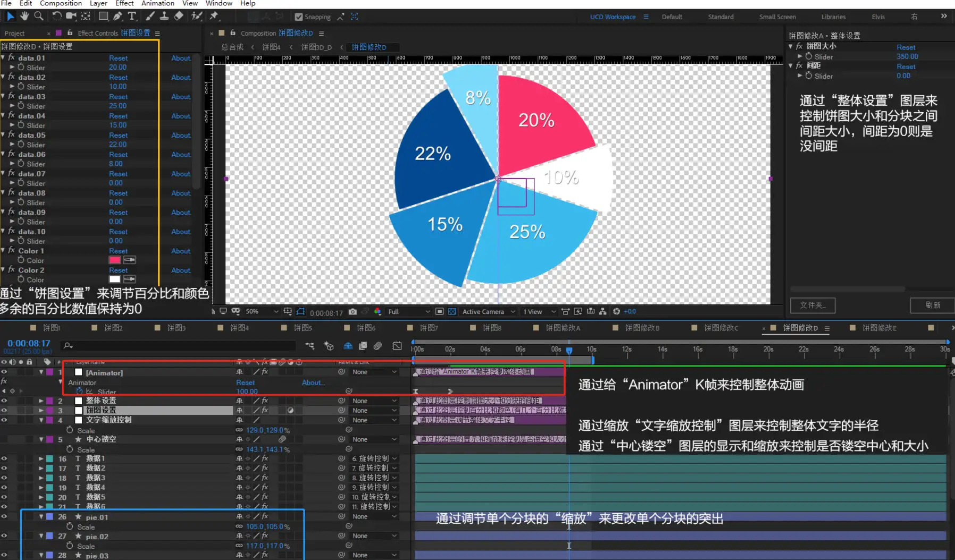Hide the Animator layer with eye icon

pyautogui.click(x=4, y=372)
